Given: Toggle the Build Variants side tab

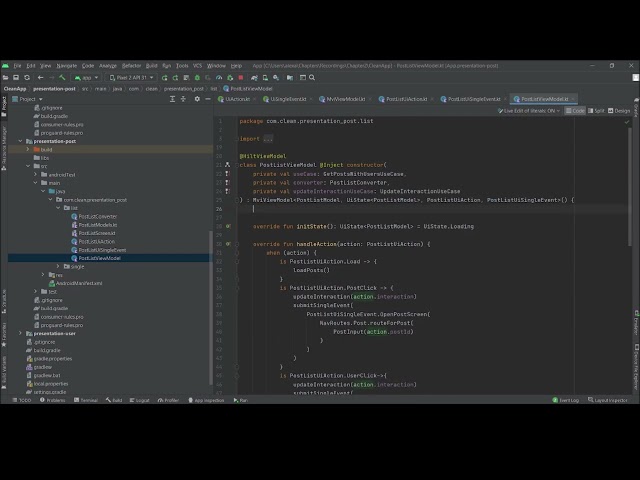Looking at the screenshot, I should pos(4,372).
